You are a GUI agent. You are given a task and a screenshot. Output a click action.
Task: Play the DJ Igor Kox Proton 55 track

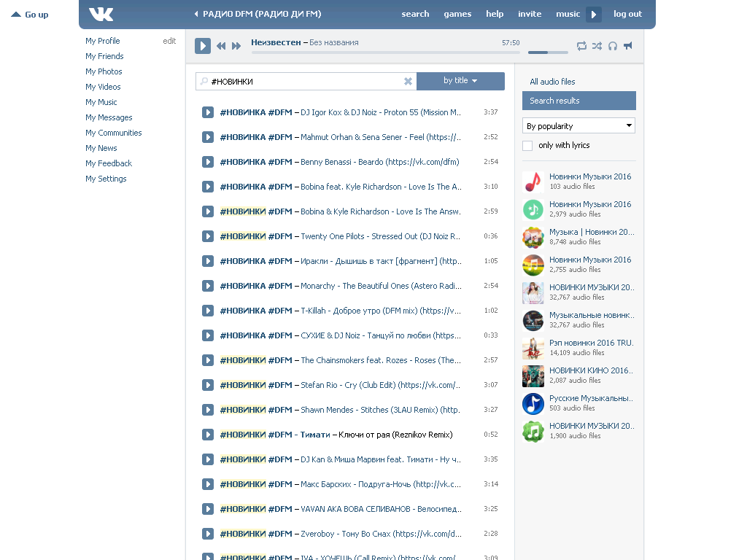[208, 112]
